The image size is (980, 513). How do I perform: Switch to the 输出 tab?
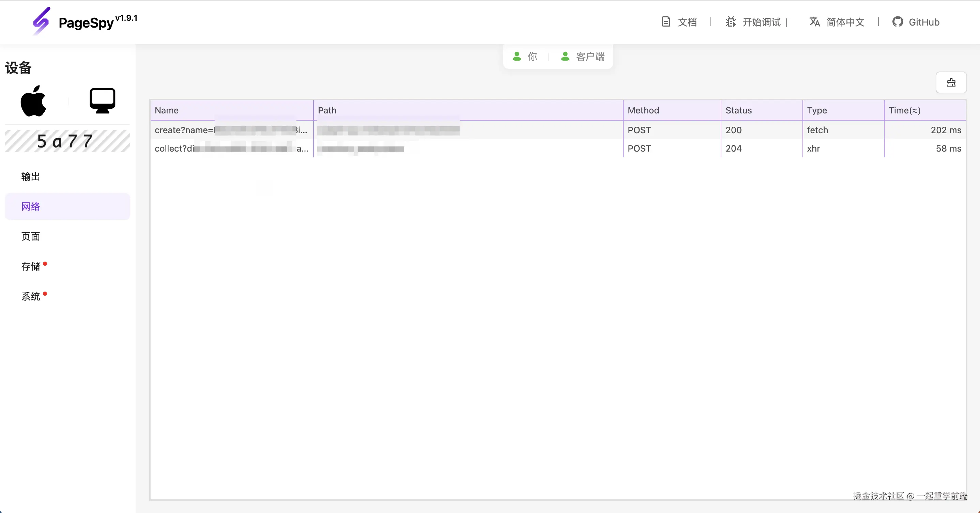pos(30,176)
